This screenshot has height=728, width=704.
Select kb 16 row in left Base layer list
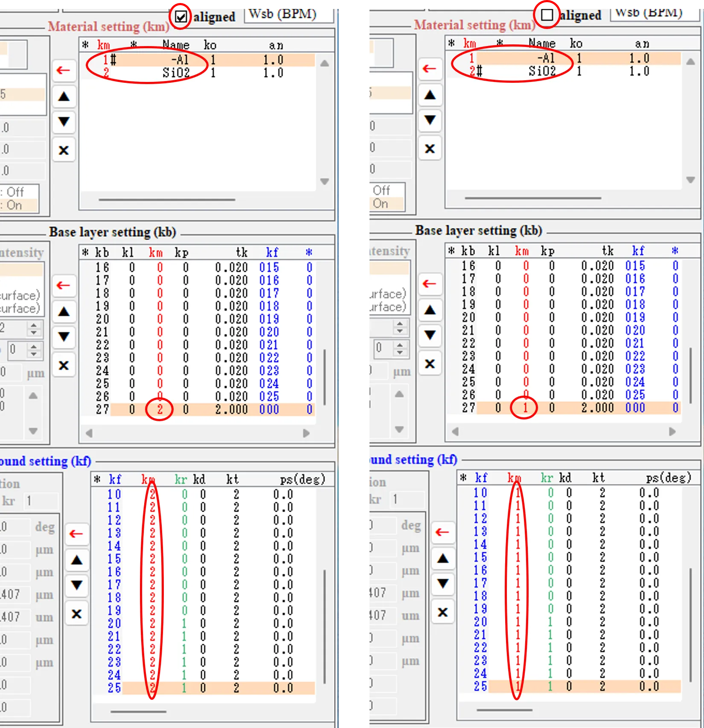[x=198, y=268]
